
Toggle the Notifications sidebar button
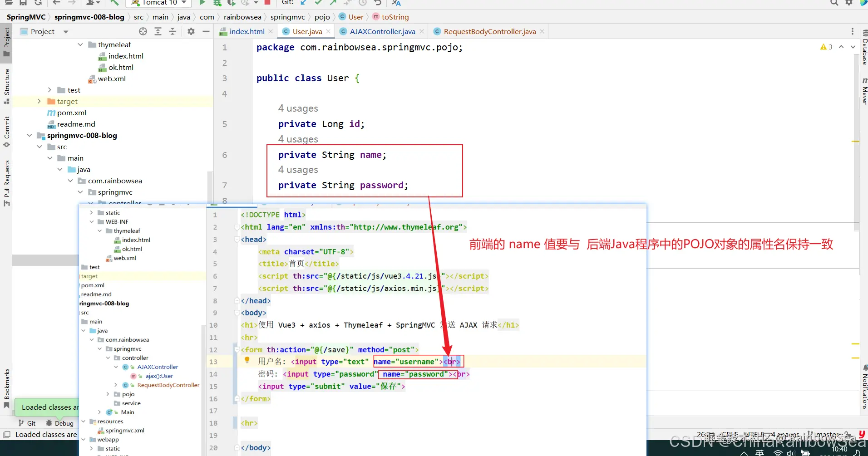[864, 387]
